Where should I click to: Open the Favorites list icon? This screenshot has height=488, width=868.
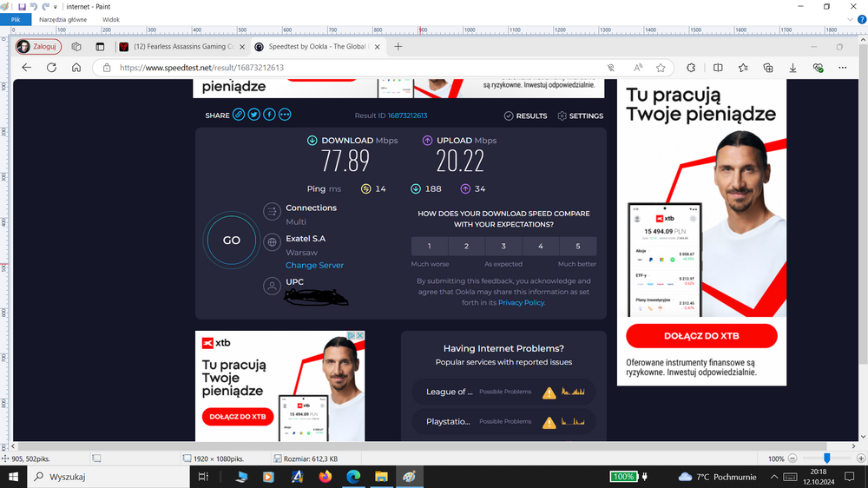click(x=743, y=68)
